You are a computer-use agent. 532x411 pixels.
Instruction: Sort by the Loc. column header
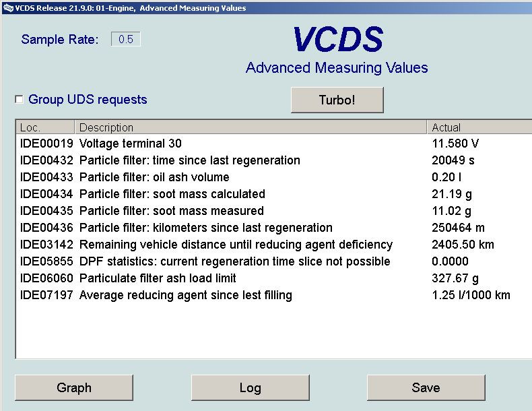pyautogui.click(x=45, y=127)
